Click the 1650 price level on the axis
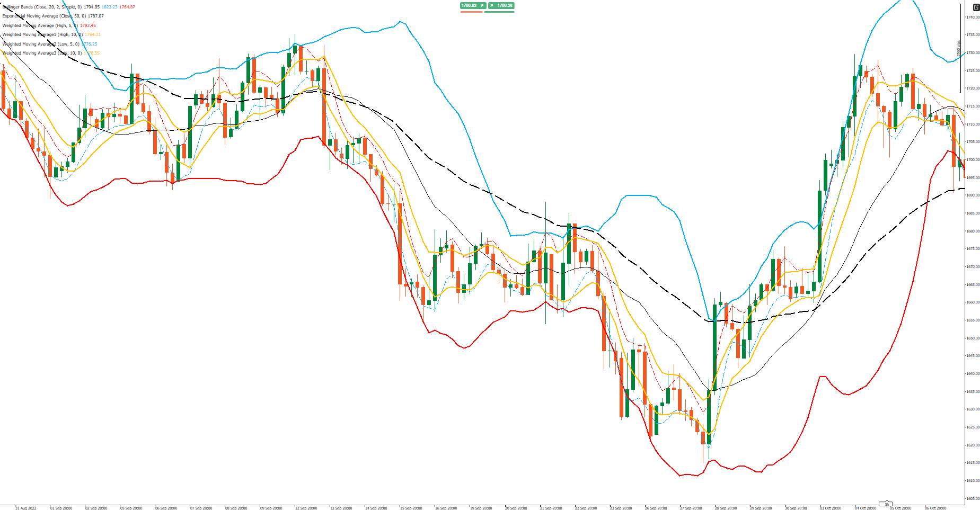Screen dimensions: 980x510 [973, 338]
